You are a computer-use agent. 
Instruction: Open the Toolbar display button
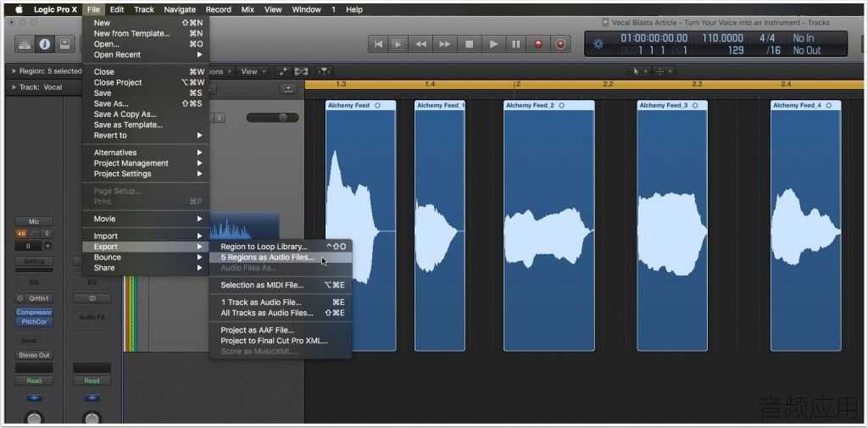[64, 44]
